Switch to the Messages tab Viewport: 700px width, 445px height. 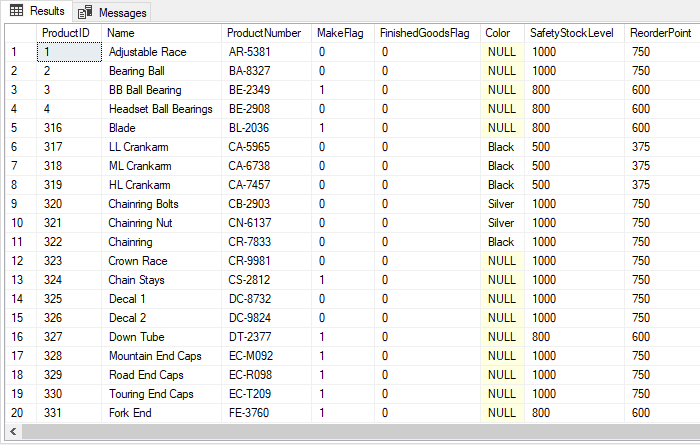121,13
